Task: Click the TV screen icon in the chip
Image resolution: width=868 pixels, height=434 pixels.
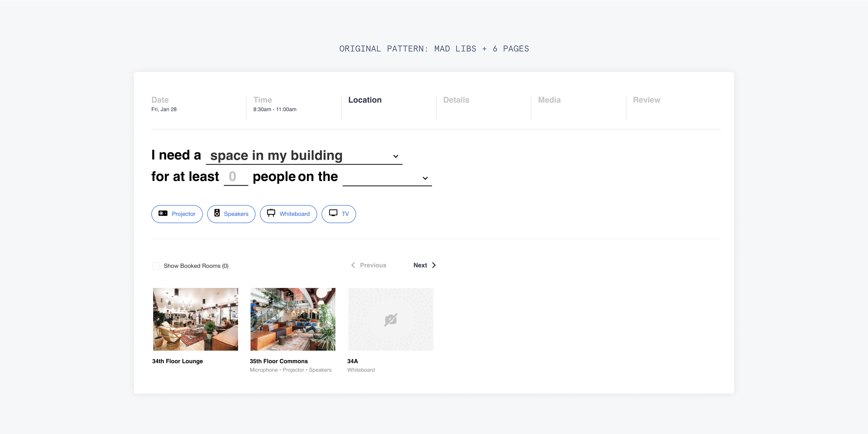Action: coord(333,213)
